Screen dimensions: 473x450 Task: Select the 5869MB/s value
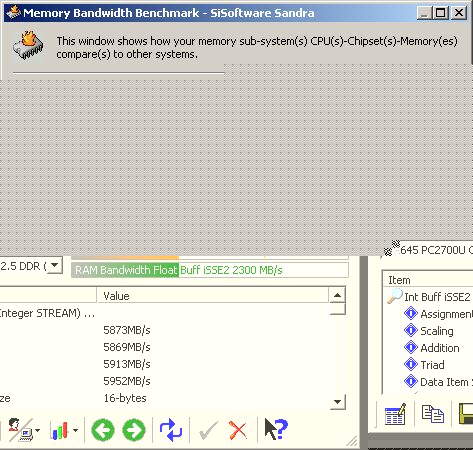[x=127, y=347]
